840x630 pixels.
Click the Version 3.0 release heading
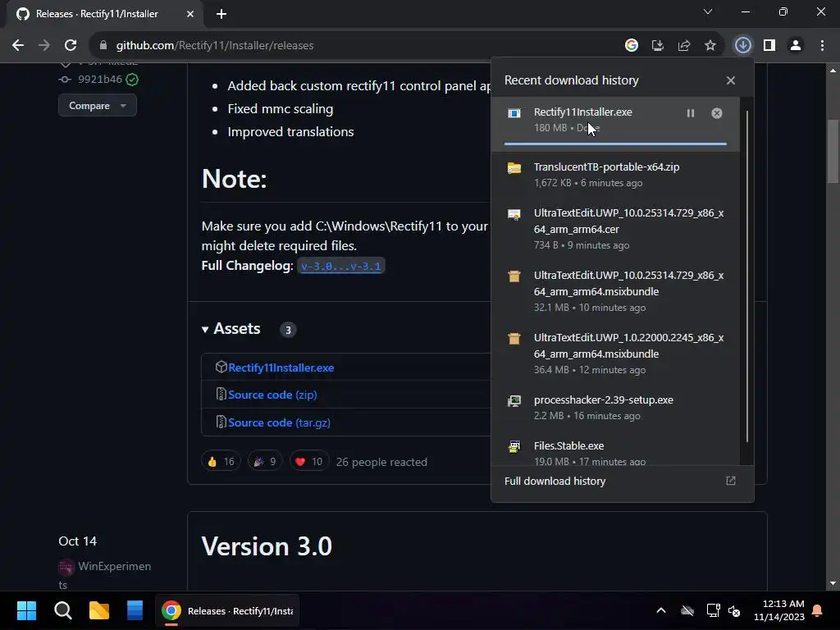(x=267, y=546)
